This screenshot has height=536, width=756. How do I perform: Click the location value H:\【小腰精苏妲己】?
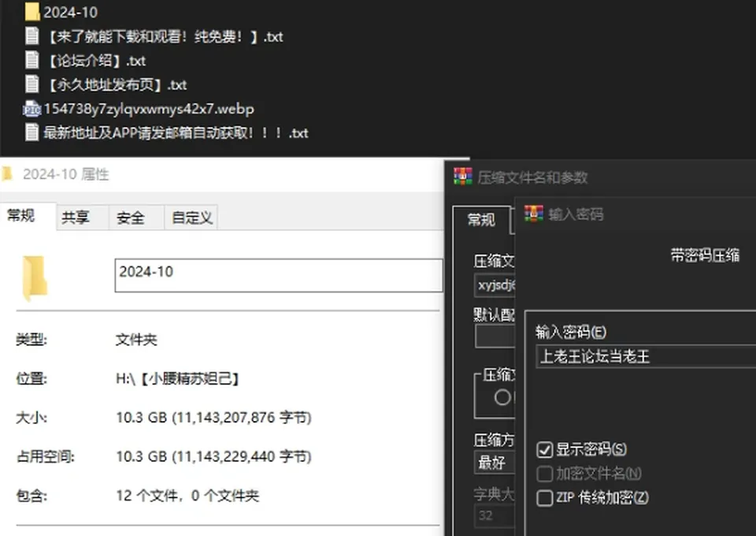point(178,378)
